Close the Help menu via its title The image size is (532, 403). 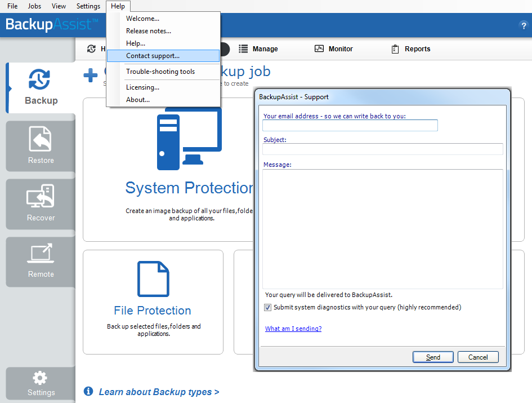[x=118, y=6]
